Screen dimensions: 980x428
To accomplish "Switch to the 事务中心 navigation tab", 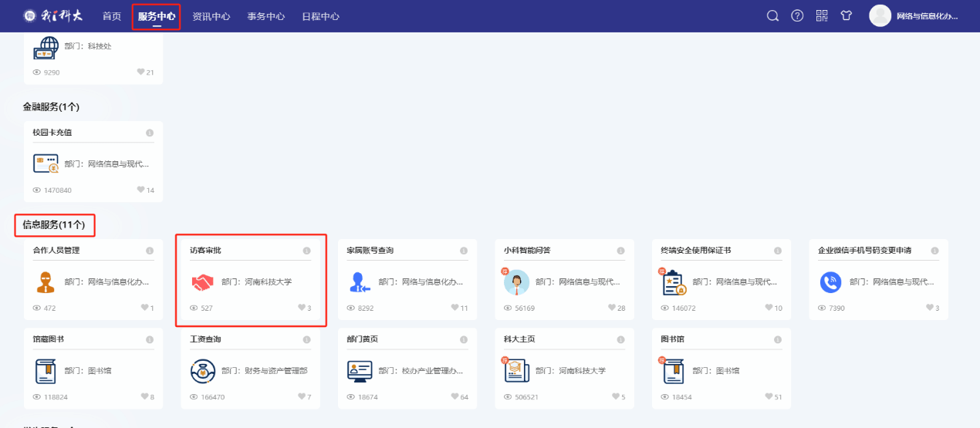I will [x=266, y=16].
